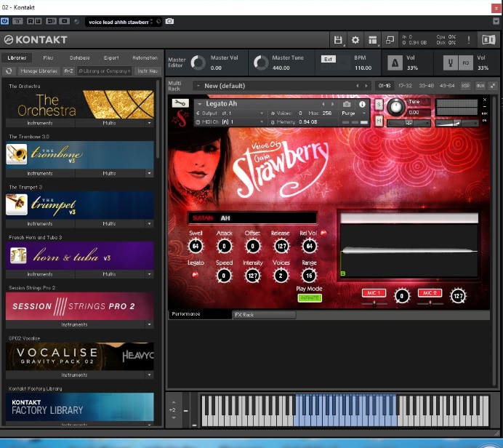The width and height of the screenshot is (503, 448).
Task: Click the Library or Company search field
Action: (x=104, y=71)
